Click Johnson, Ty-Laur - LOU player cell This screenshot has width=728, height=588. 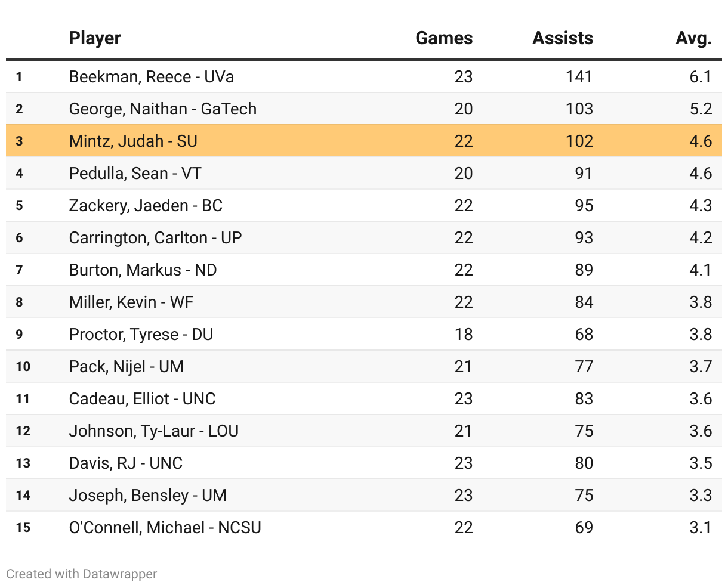pyautogui.click(x=154, y=431)
